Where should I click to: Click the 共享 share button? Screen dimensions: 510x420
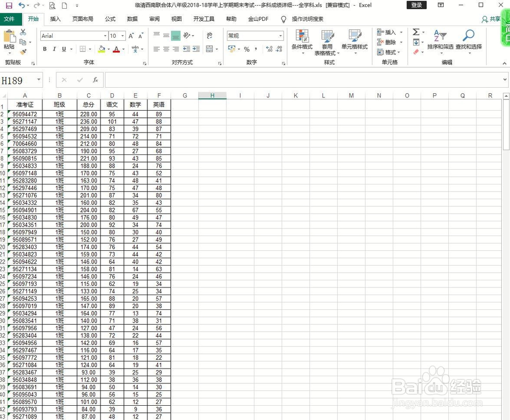[x=491, y=19]
